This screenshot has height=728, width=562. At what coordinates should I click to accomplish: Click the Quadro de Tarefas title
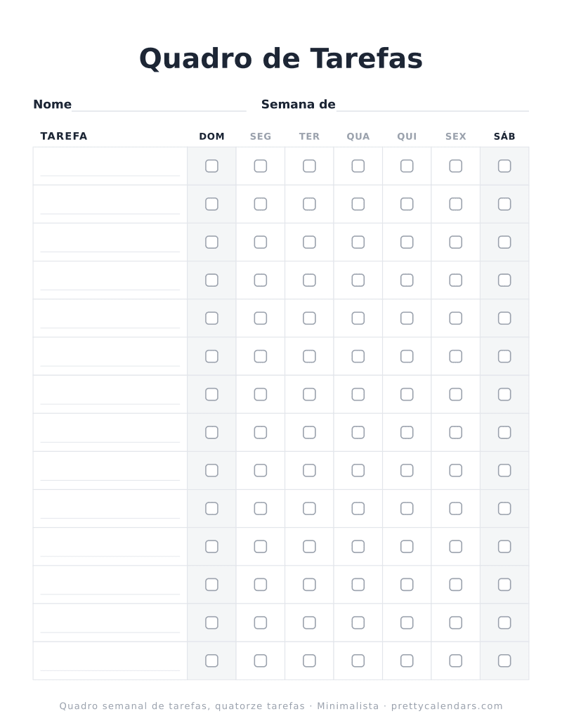281,59
